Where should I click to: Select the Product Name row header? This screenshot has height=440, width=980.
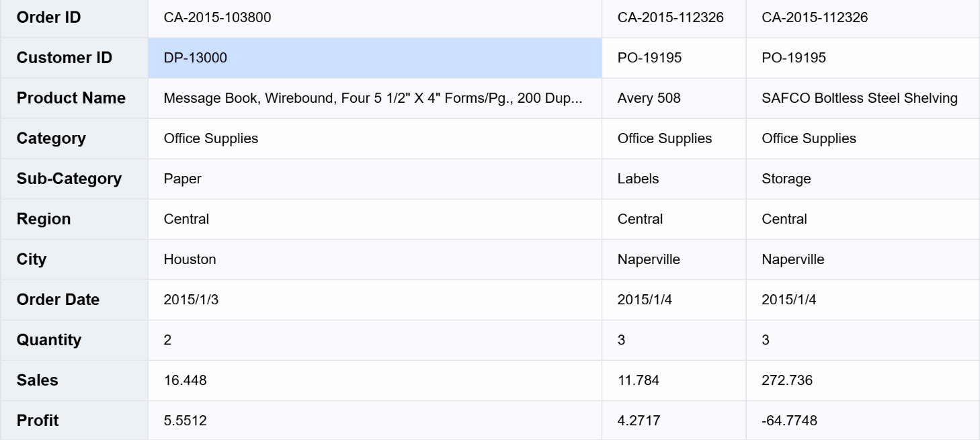tap(74, 98)
